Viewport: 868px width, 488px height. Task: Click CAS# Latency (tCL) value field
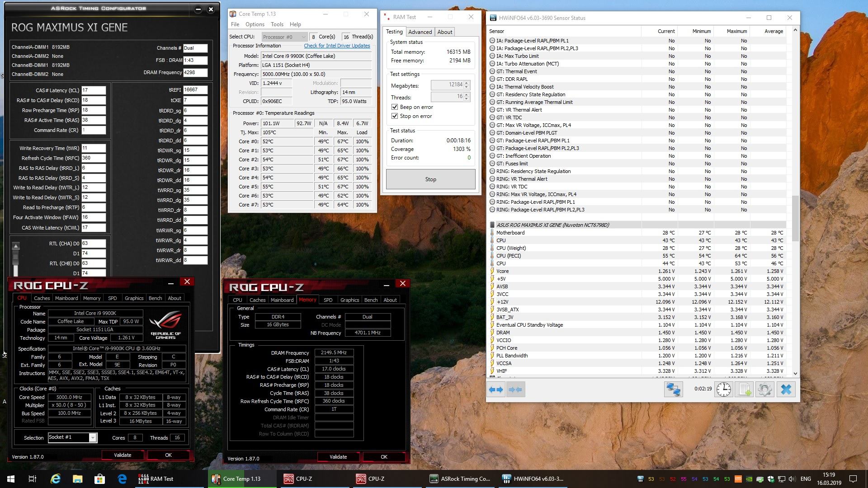(x=94, y=90)
